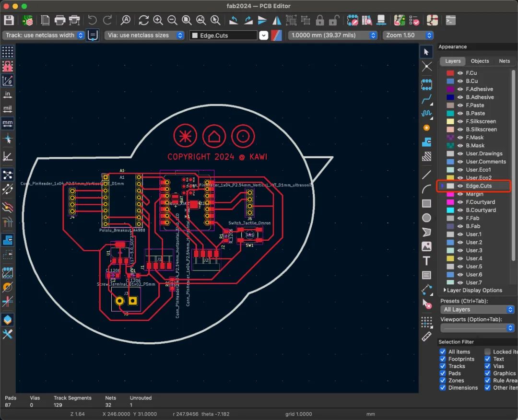The width and height of the screenshot is (518, 420).
Task: Switch to Layers tab
Action: 453,61
